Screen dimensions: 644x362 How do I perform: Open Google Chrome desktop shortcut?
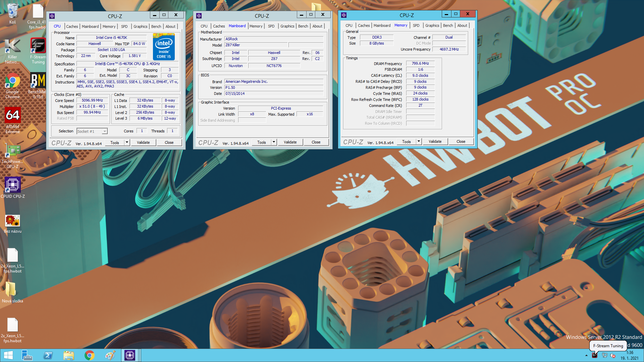click(x=12, y=86)
